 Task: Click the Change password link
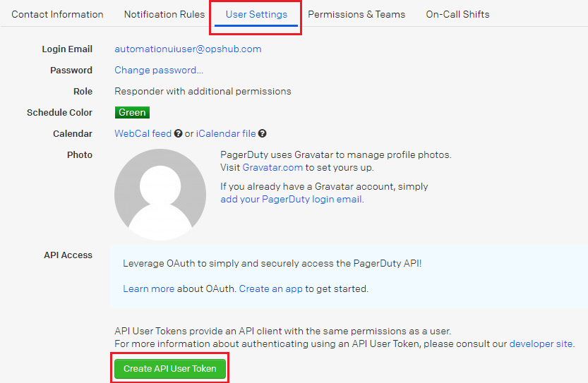click(159, 70)
